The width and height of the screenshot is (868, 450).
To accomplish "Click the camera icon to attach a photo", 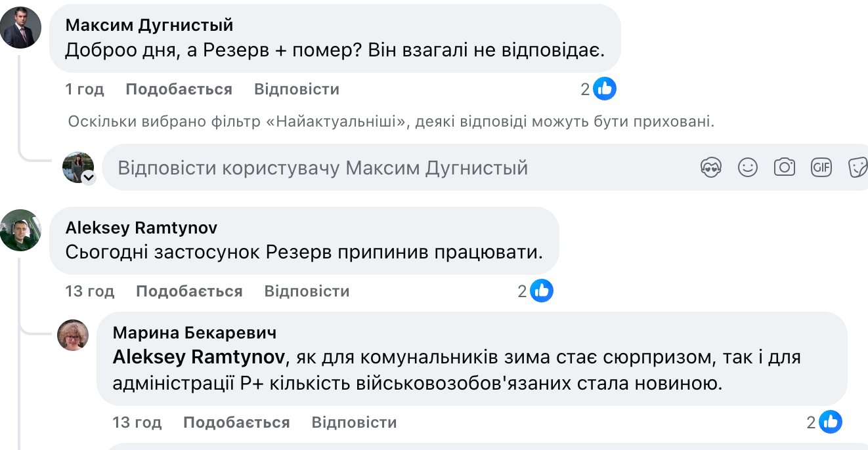I will pyautogui.click(x=784, y=168).
